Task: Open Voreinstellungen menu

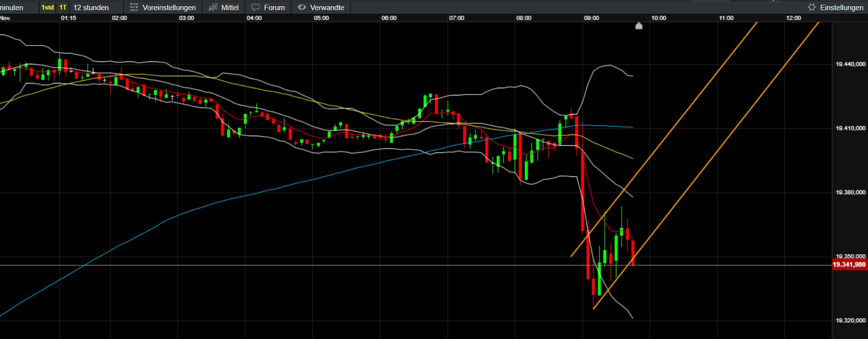Action: click(x=163, y=7)
